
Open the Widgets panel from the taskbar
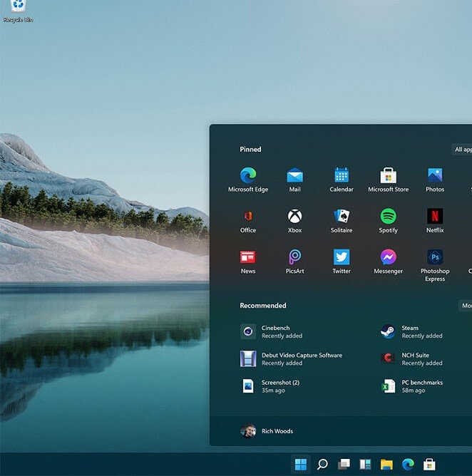(x=365, y=464)
